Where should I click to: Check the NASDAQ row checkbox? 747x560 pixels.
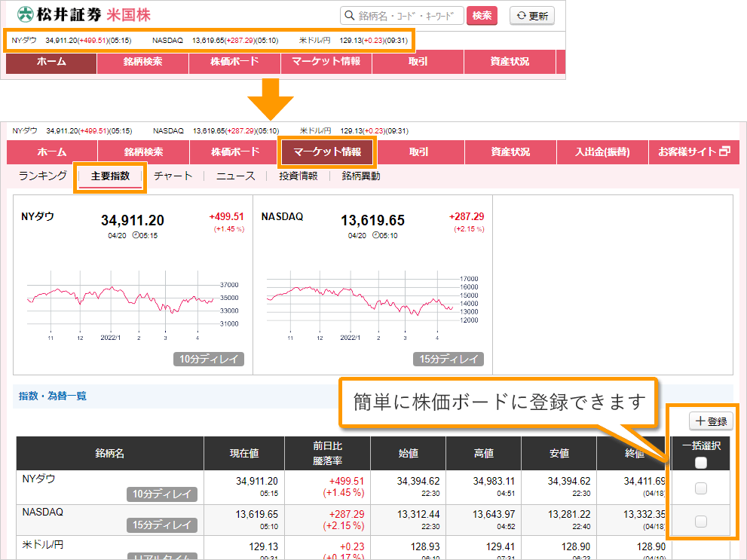click(x=701, y=522)
